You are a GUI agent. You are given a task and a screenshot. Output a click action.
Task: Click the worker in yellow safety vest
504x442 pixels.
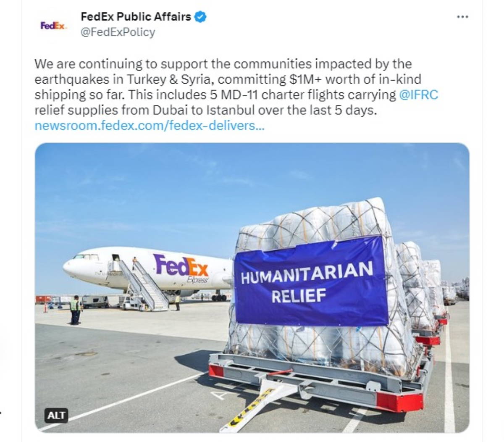coord(75,310)
